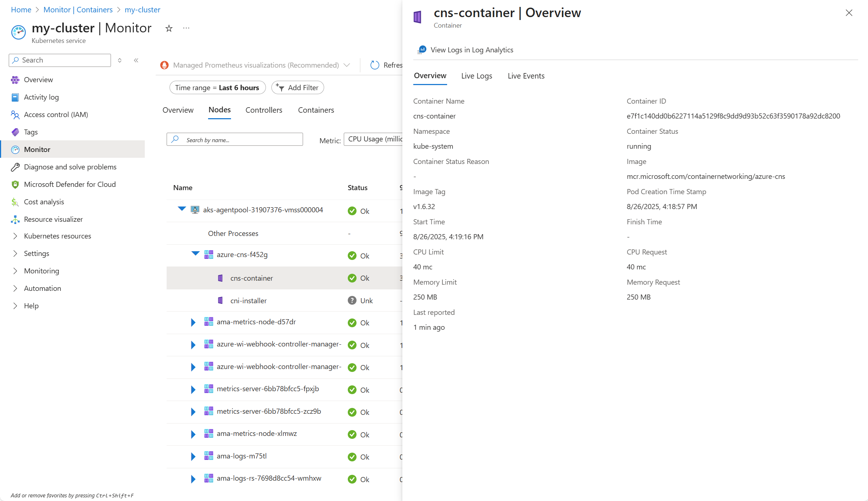Open the Managed Prometheus visualizations dropdown
Image resolution: width=868 pixels, height=501 pixels.
[x=346, y=65]
